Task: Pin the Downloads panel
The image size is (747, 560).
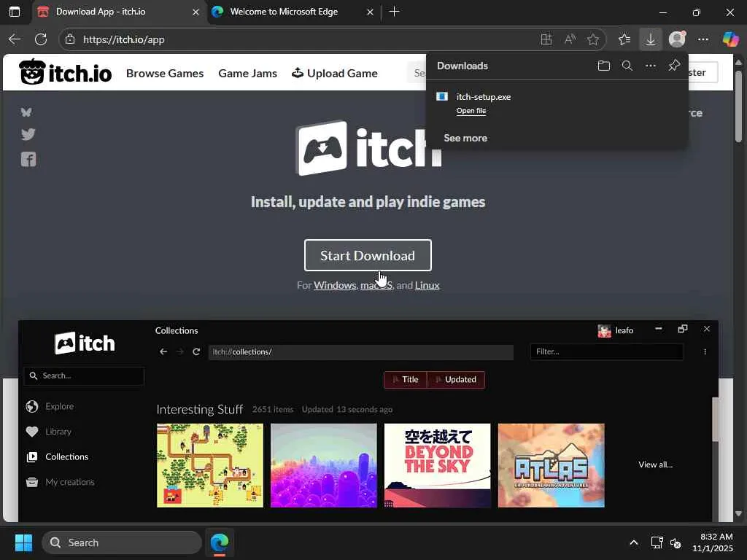Action: [x=674, y=66]
